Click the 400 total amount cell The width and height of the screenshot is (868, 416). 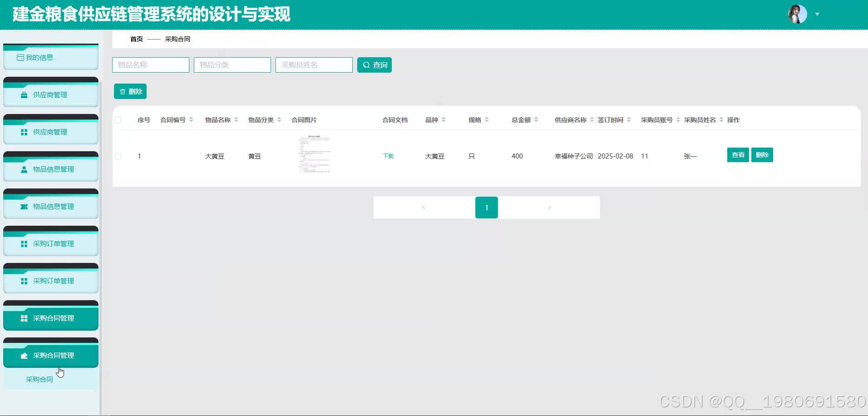pos(517,156)
